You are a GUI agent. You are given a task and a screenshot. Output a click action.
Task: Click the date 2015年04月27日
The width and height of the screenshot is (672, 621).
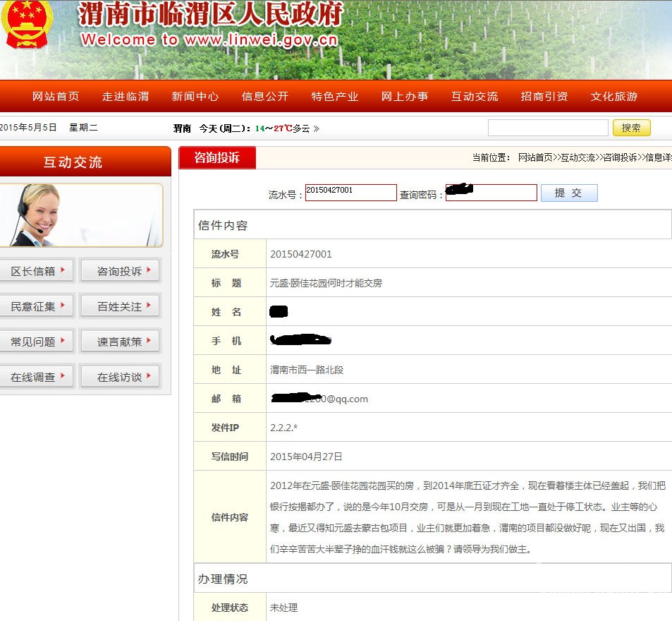coord(306,457)
